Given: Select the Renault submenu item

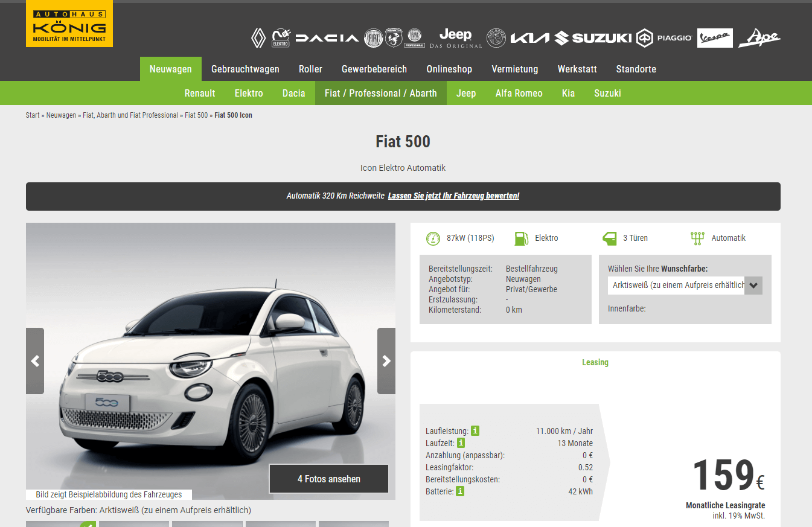Looking at the screenshot, I should click(200, 93).
